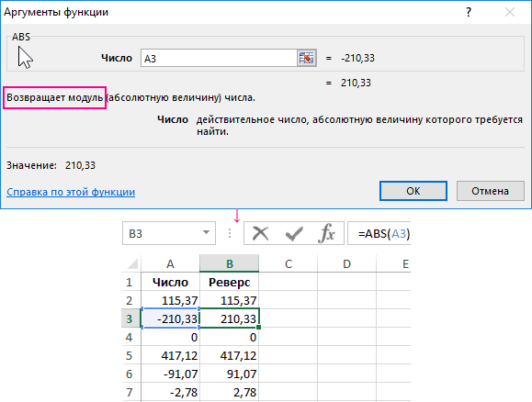Click cell B6 containing 91,07

tap(230, 374)
